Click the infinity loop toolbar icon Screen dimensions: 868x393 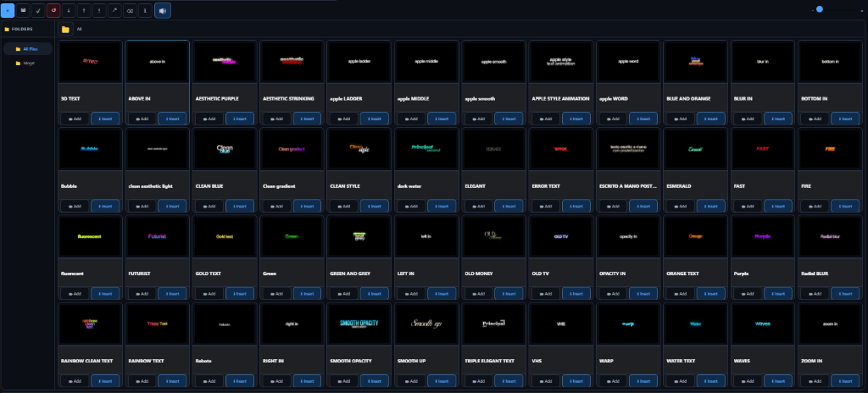pyautogui.click(x=130, y=10)
